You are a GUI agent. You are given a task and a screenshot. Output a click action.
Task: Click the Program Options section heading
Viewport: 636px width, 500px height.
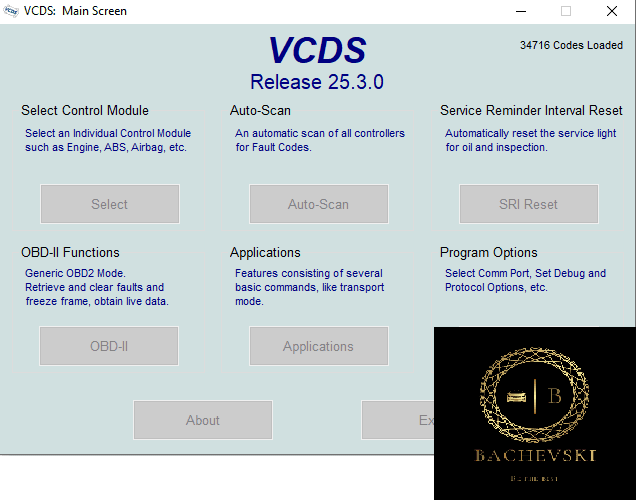pos(488,252)
